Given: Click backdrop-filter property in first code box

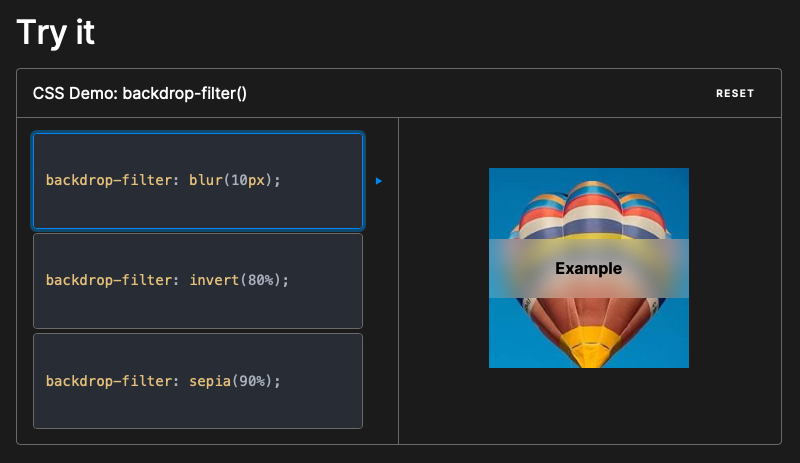Looking at the screenshot, I should 109,180.
